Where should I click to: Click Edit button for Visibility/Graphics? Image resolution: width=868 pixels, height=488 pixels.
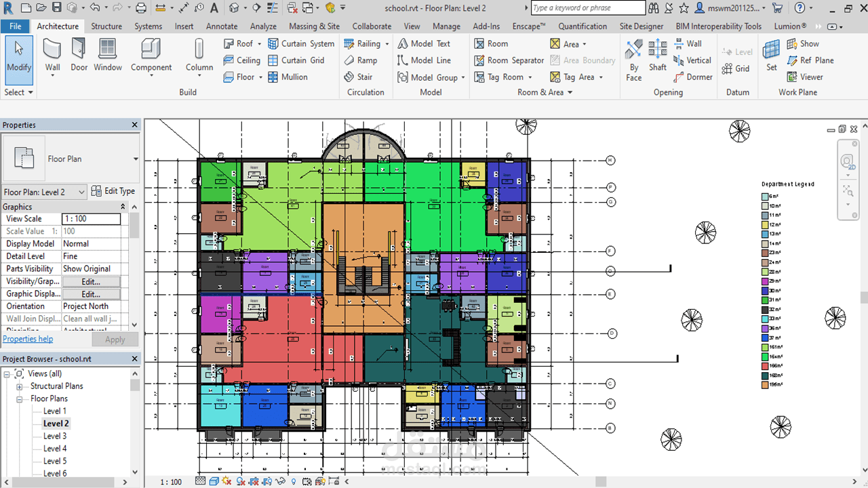91,281
